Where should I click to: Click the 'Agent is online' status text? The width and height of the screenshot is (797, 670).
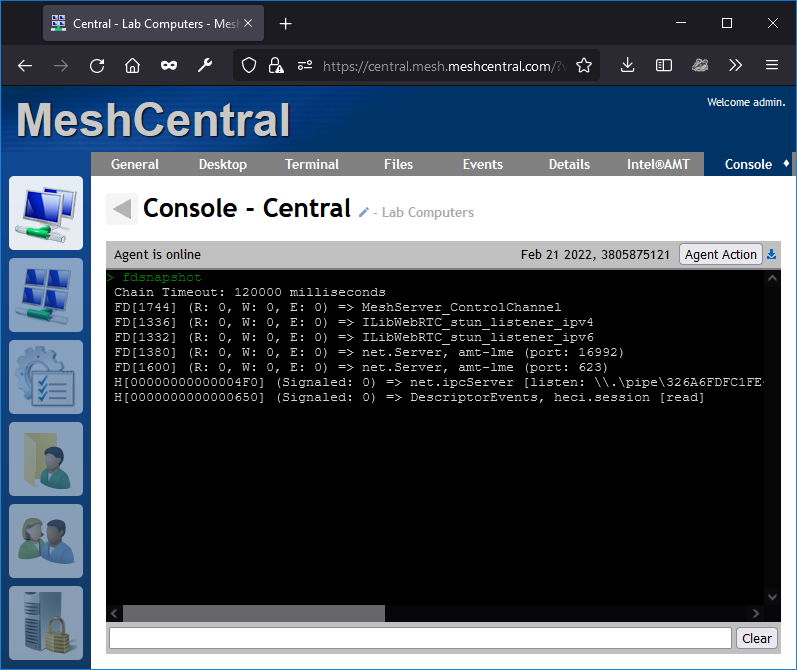[x=157, y=255]
